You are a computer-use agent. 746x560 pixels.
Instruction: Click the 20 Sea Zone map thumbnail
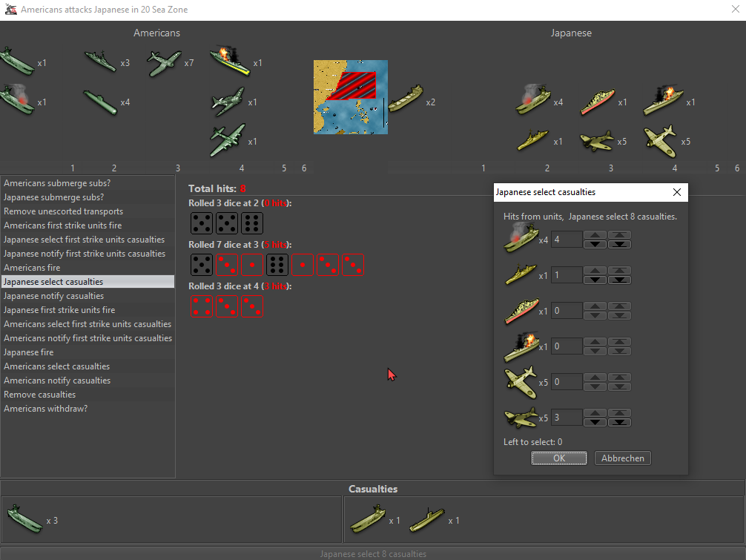click(351, 97)
